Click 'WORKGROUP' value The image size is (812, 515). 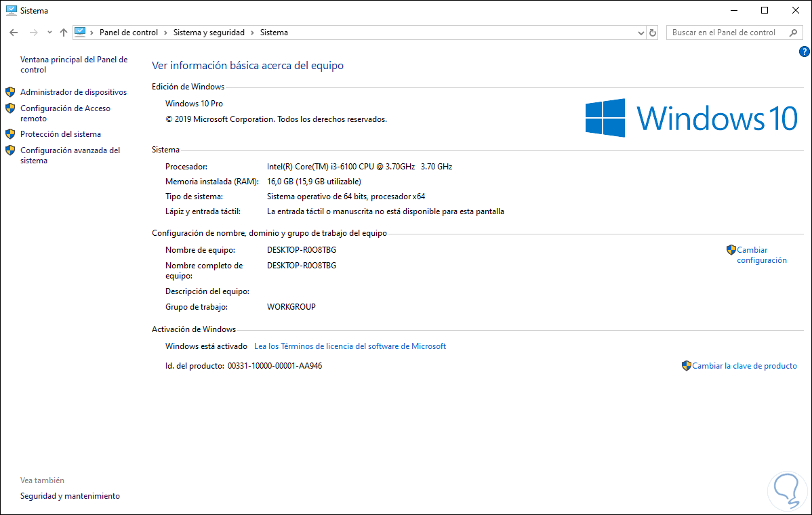(291, 307)
